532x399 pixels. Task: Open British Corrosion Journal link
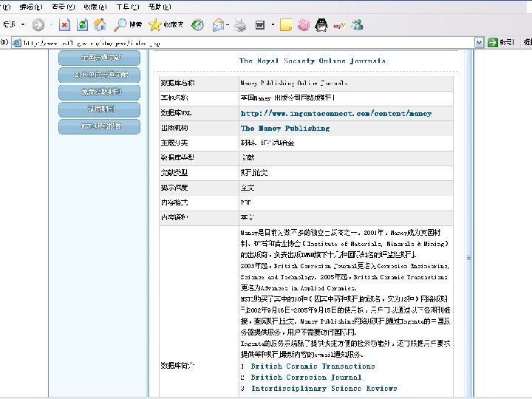tap(307, 378)
